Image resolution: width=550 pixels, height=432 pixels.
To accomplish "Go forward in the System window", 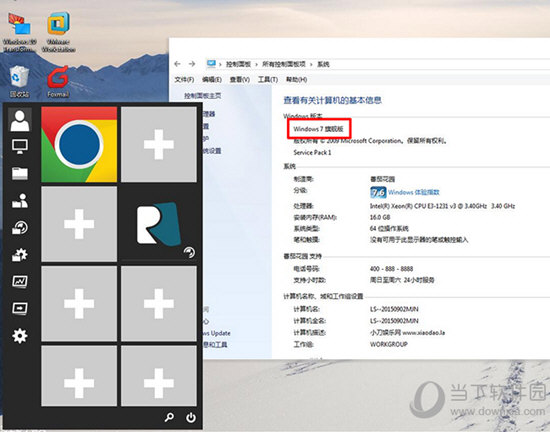I will pyautogui.click(x=192, y=64).
